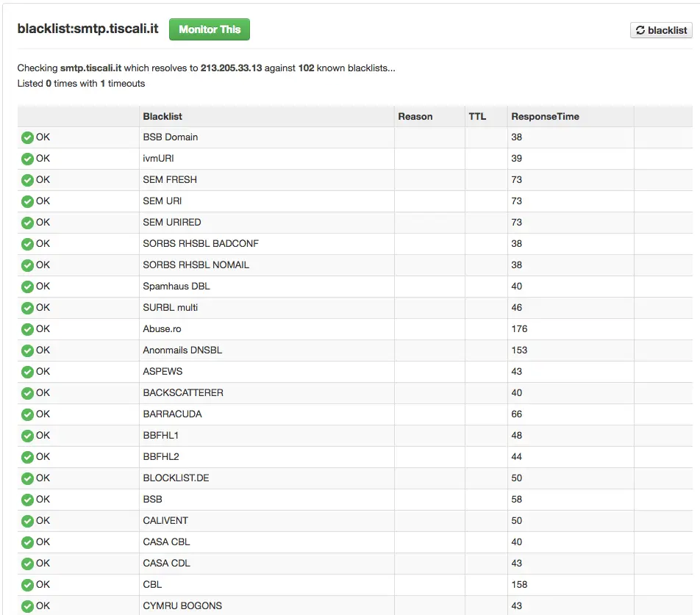Click response time 58 in BSB row
Image resolution: width=700 pixels, height=615 pixels.
516,500
